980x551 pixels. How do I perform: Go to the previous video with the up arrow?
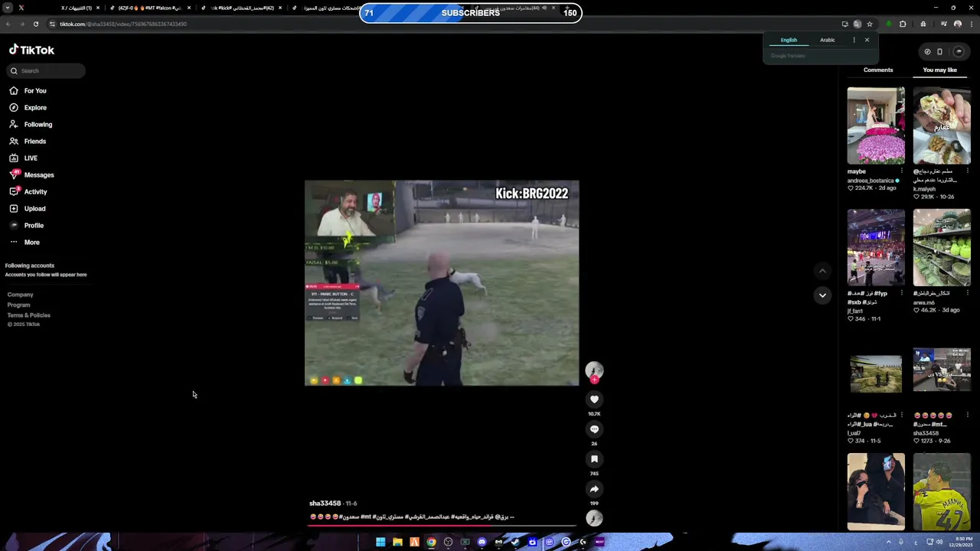822,271
